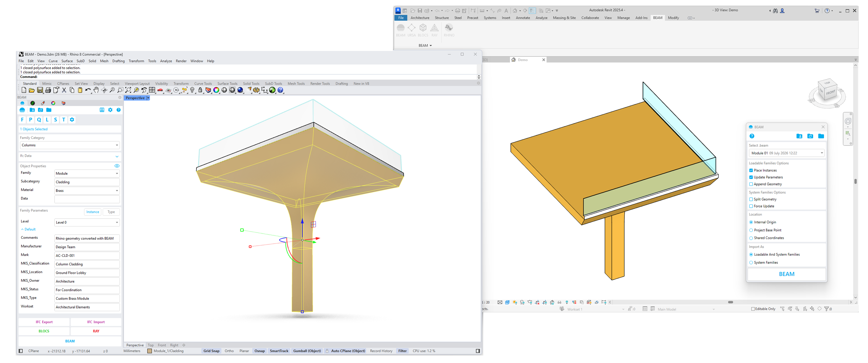Click the ViewCube FRONT face in Revit

point(830,92)
